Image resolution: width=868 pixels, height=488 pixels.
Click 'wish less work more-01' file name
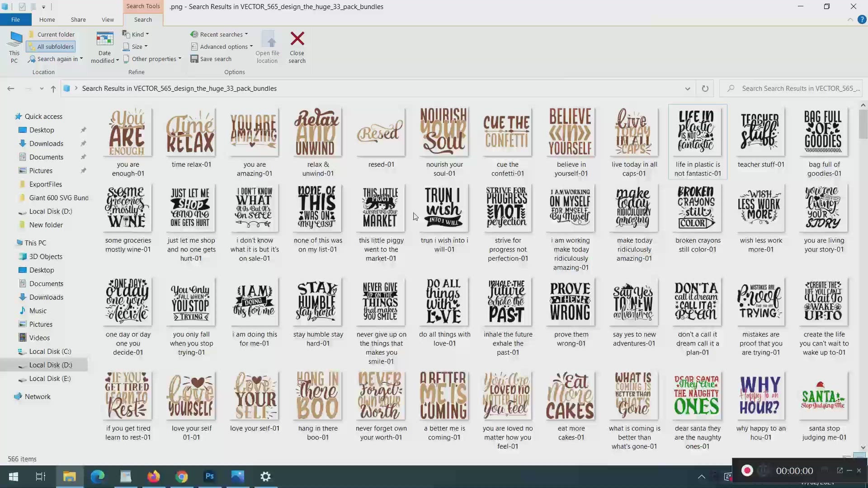click(x=761, y=245)
